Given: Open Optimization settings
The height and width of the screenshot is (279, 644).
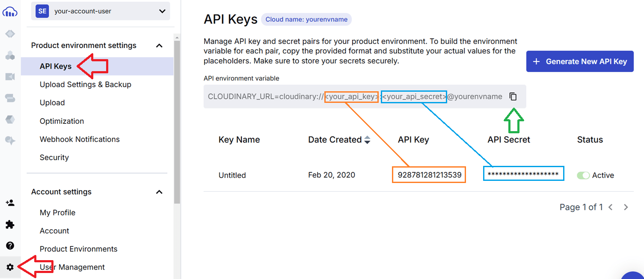Looking at the screenshot, I should (x=62, y=121).
